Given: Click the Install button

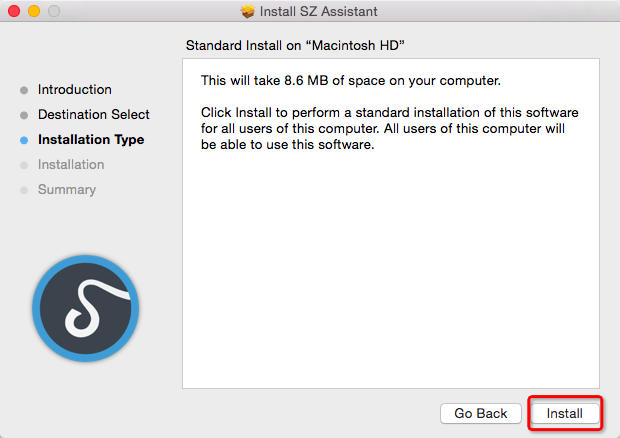Looking at the screenshot, I should click(564, 413).
